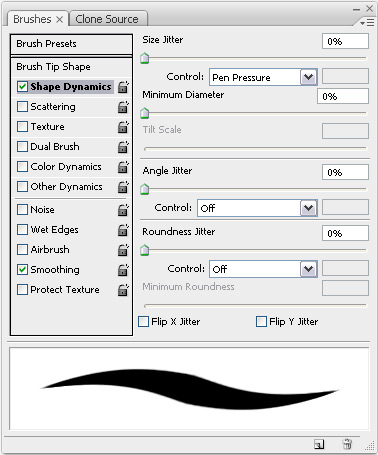Toggle the lock icon for Other Dynamics
Image resolution: width=378 pixels, height=455 pixels.
coord(123,187)
